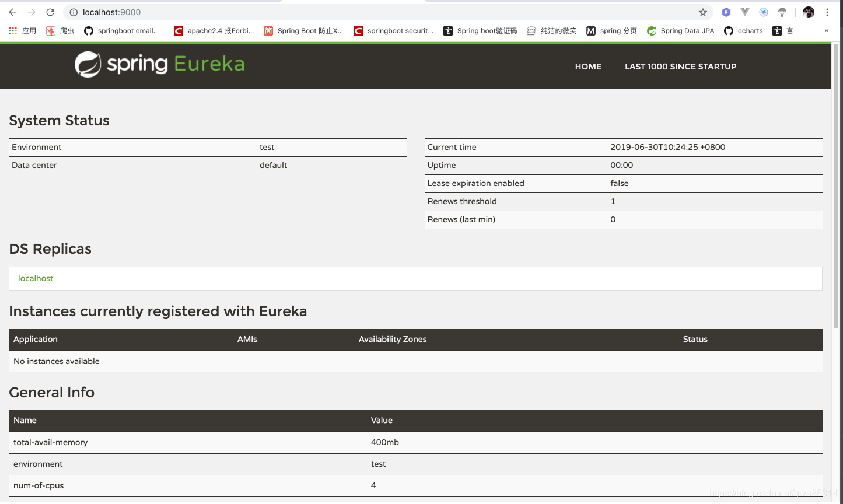The image size is (843, 504).
Task: Open the profile avatar menu
Action: click(808, 12)
